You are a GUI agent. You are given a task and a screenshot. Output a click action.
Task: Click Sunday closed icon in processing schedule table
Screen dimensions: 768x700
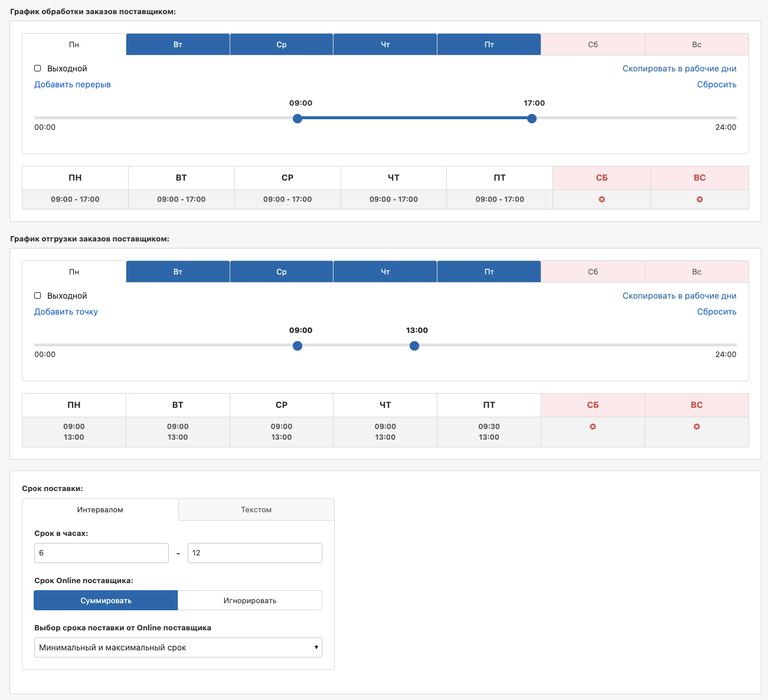click(700, 199)
